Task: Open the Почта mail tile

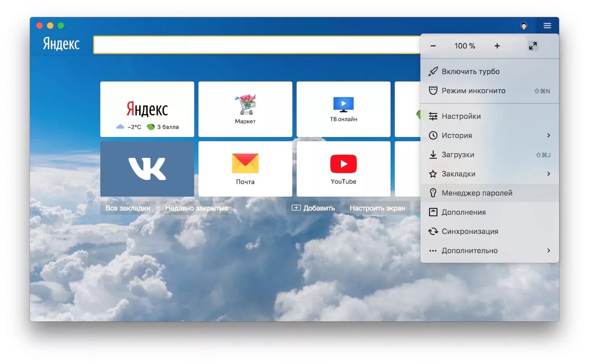Action: 245,169
